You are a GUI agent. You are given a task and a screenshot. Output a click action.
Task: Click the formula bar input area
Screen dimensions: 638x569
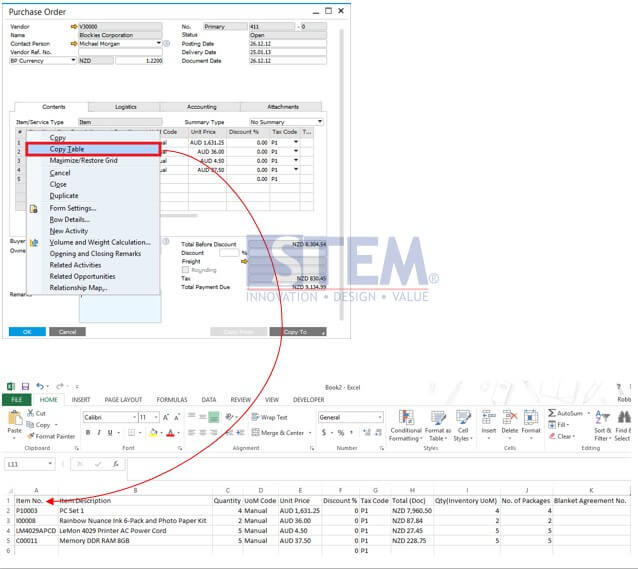[378, 468]
